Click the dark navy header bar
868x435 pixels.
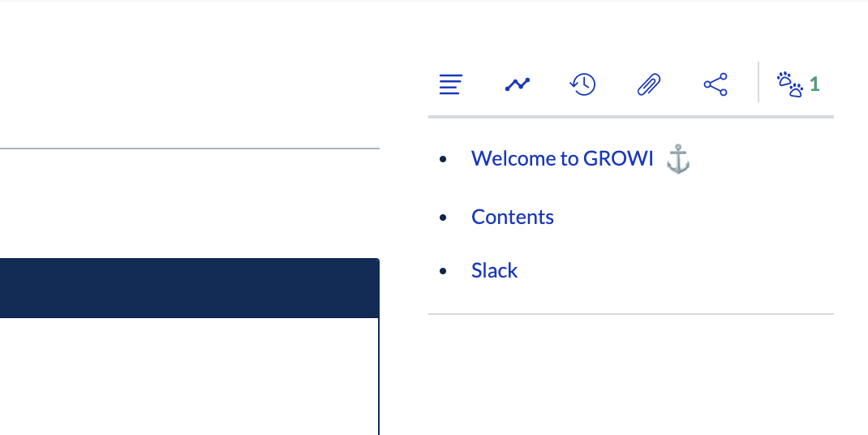189,288
